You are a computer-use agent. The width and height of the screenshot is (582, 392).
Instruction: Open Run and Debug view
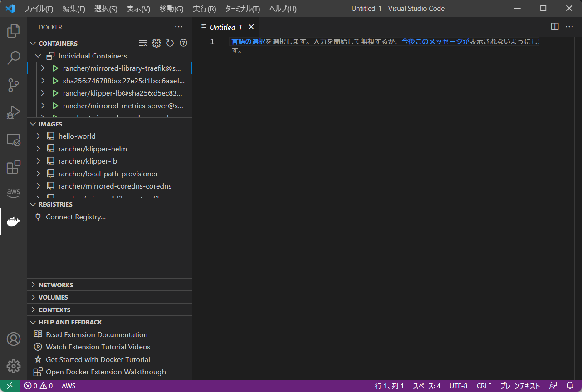(x=14, y=112)
